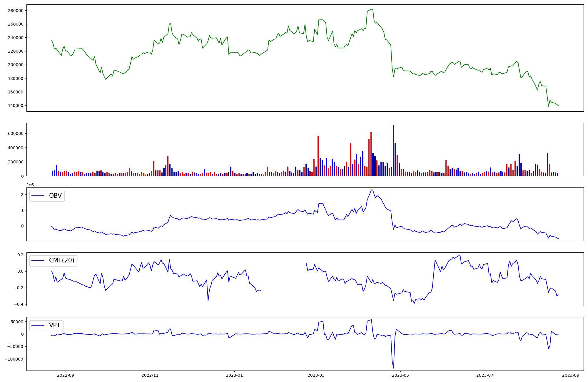Click the VPT legend label

pyautogui.click(x=55, y=325)
